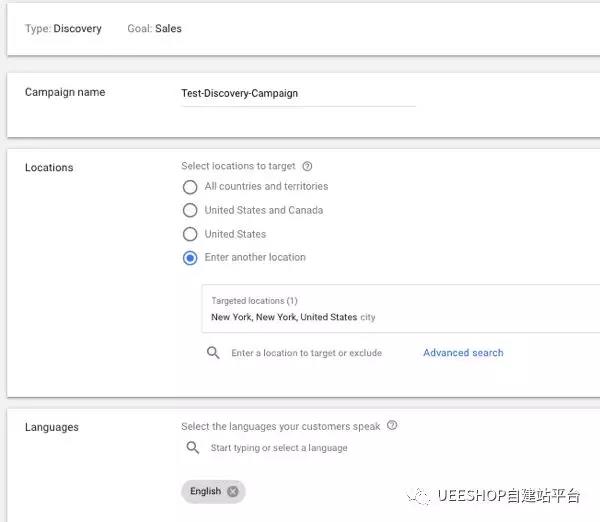Image resolution: width=600 pixels, height=522 pixels.
Task: Click the magnifier icon in the language search
Action: pyautogui.click(x=193, y=448)
